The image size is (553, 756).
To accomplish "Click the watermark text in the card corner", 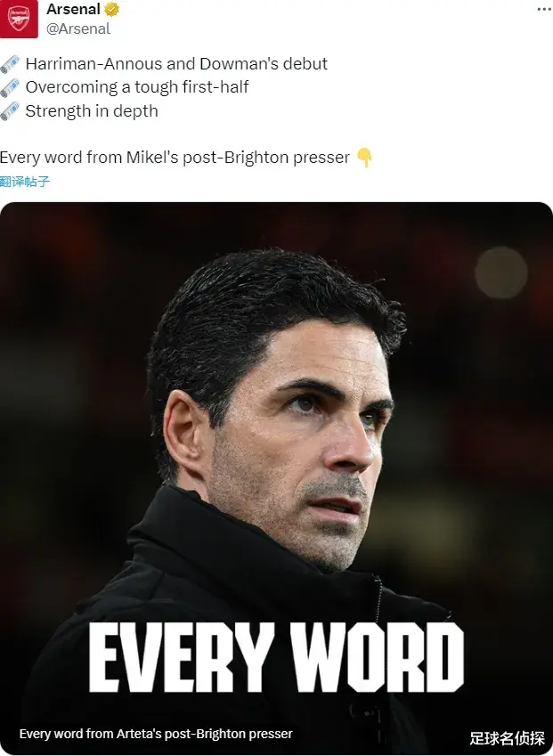I will (508, 737).
